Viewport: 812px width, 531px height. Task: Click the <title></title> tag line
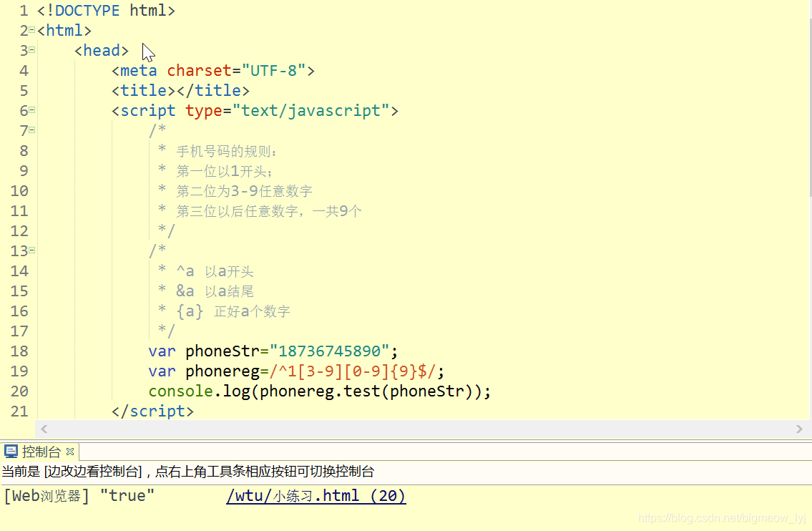click(180, 91)
